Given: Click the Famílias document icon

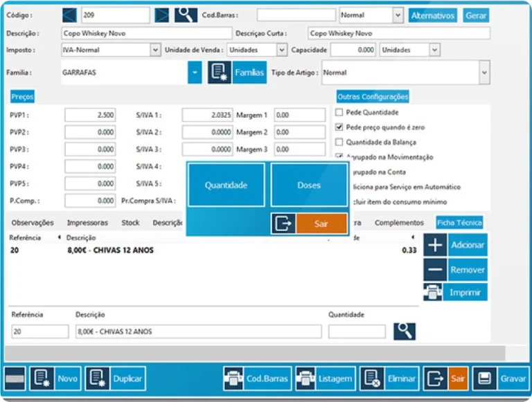Looking at the screenshot, I should (220, 72).
